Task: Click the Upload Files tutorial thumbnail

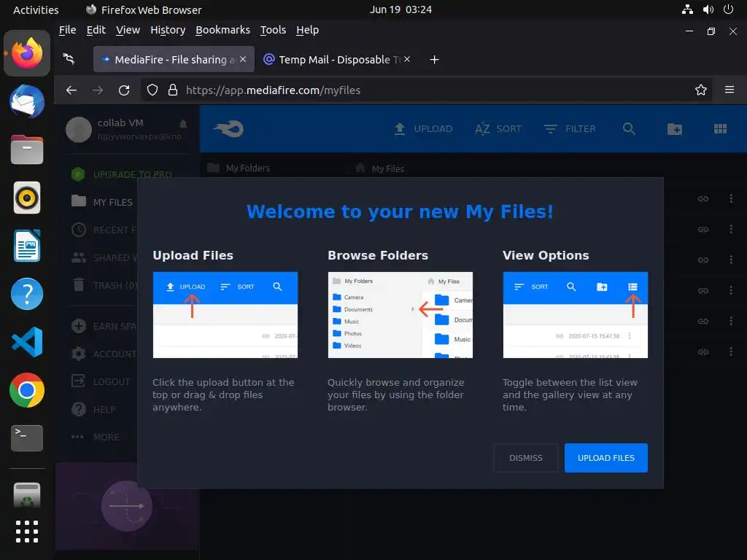Action: click(225, 315)
